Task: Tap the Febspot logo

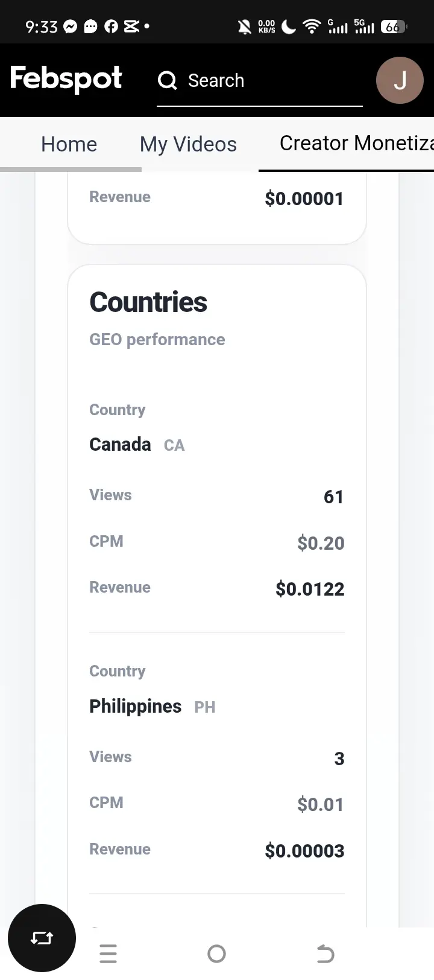Action: coord(66,78)
